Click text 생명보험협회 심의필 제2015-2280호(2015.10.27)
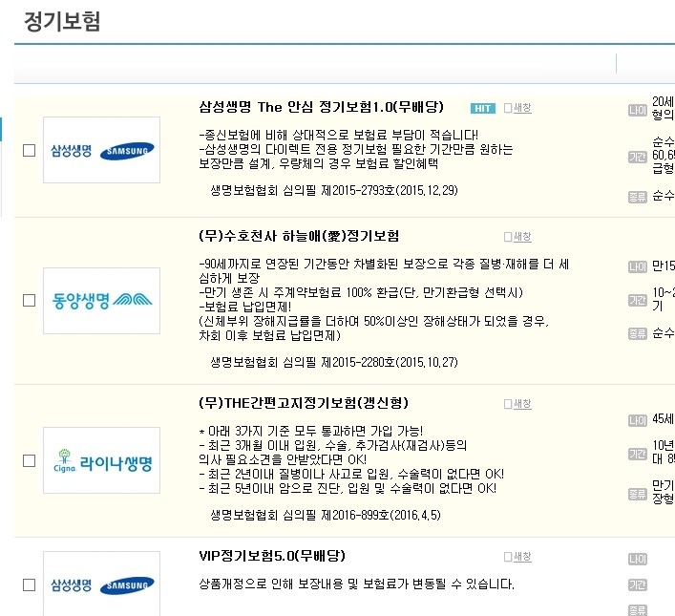Image resolution: width=675 pixels, height=616 pixels. (x=334, y=362)
